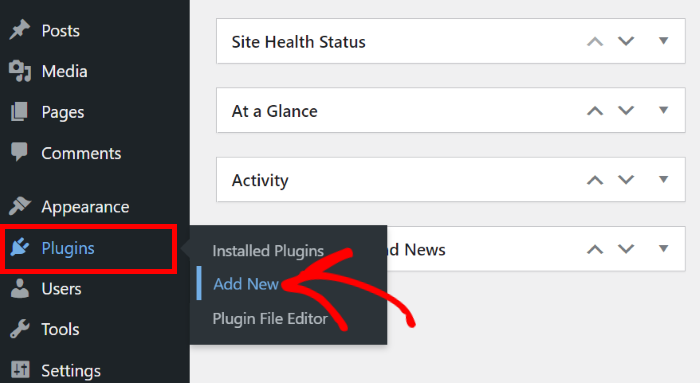This screenshot has width=700, height=383.
Task: Click the Plugins plug icon
Action: pyautogui.click(x=20, y=247)
